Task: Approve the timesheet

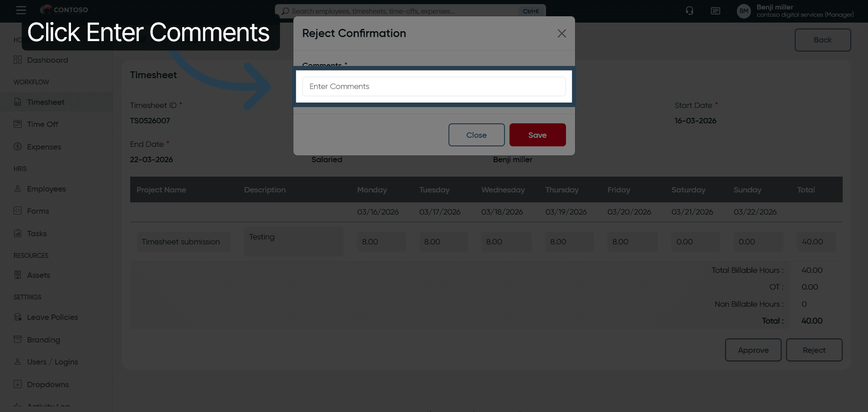Action: (753, 350)
